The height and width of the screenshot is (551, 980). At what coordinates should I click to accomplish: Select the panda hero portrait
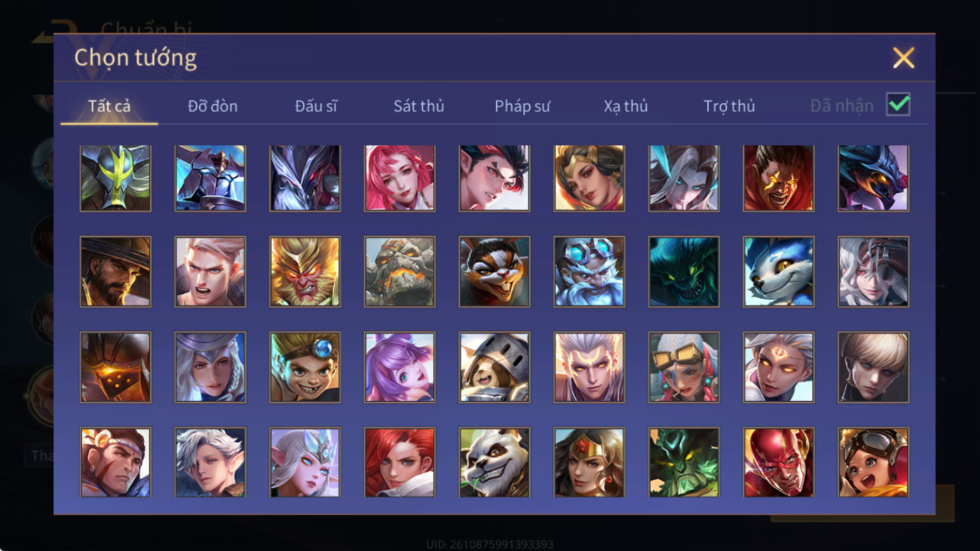point(494,462)
